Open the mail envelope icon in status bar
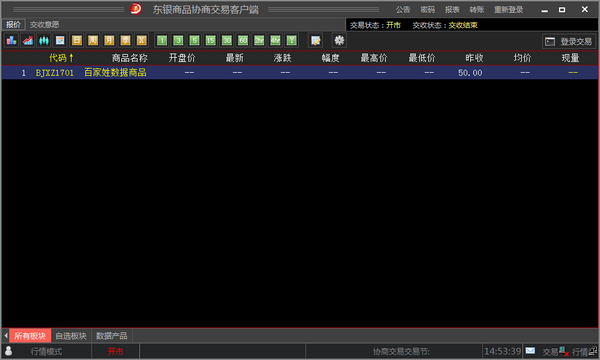 530,350
